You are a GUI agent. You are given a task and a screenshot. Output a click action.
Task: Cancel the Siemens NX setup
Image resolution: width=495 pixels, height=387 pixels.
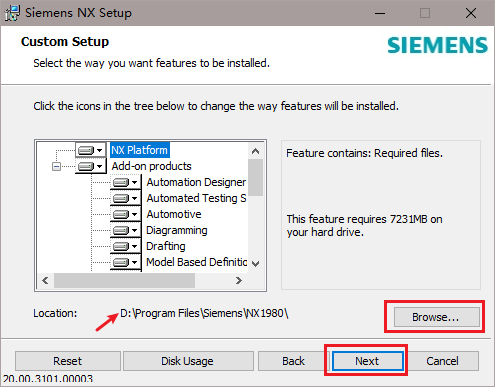(442, 361)
